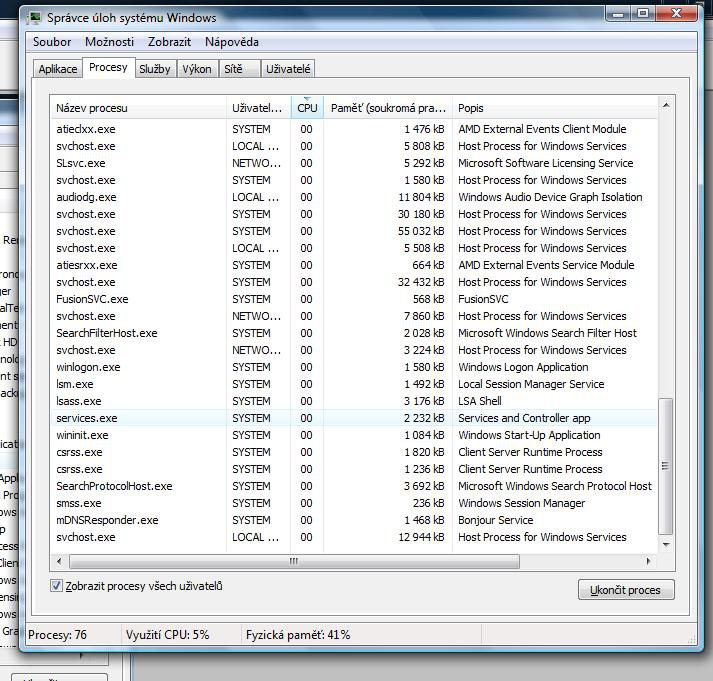This screenshot has width=713, height=681.
Task: Open the Nápověda menu
Action: (x=231, y=42)
